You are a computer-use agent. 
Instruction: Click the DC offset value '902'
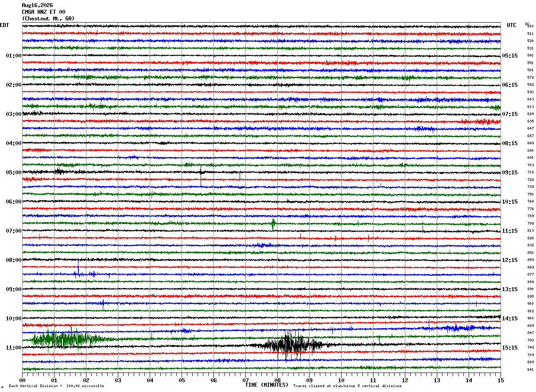click(x=530, y=311)
